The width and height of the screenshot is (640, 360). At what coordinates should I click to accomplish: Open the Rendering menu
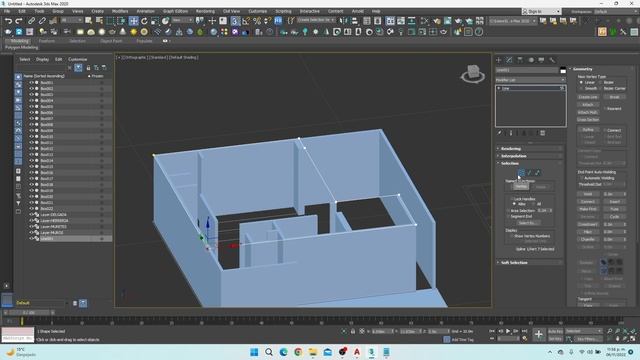205,11
